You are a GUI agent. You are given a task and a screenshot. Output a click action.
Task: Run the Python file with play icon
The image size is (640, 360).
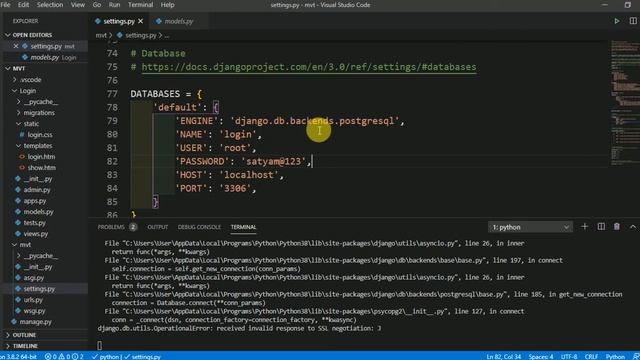pos(617,21)
